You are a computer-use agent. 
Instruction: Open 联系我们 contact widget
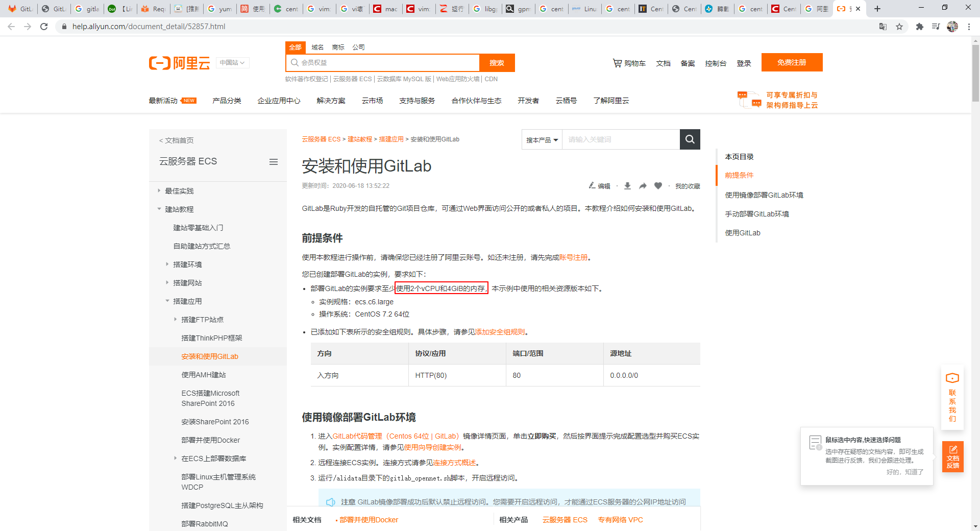(x=952, y=398)
